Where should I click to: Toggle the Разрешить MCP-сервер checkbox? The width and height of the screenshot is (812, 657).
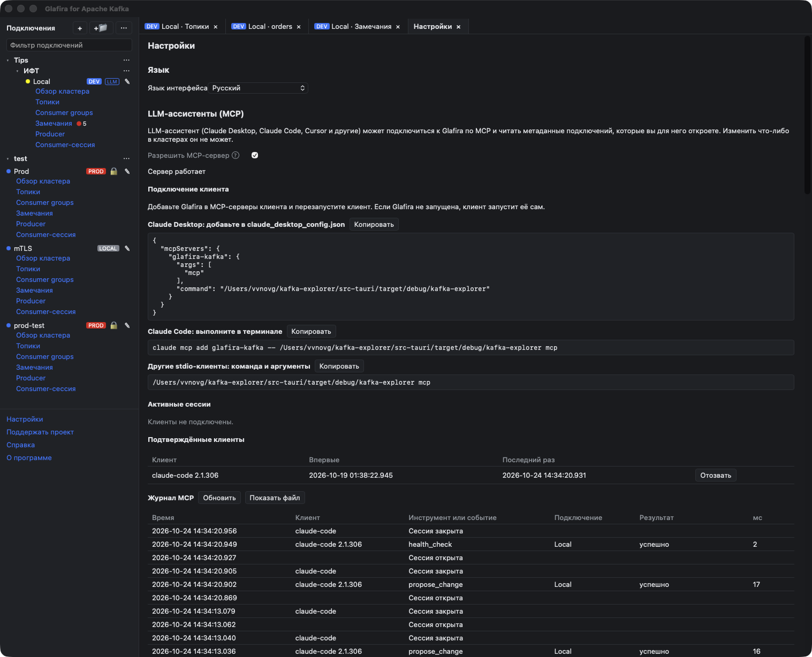[255, 155]
